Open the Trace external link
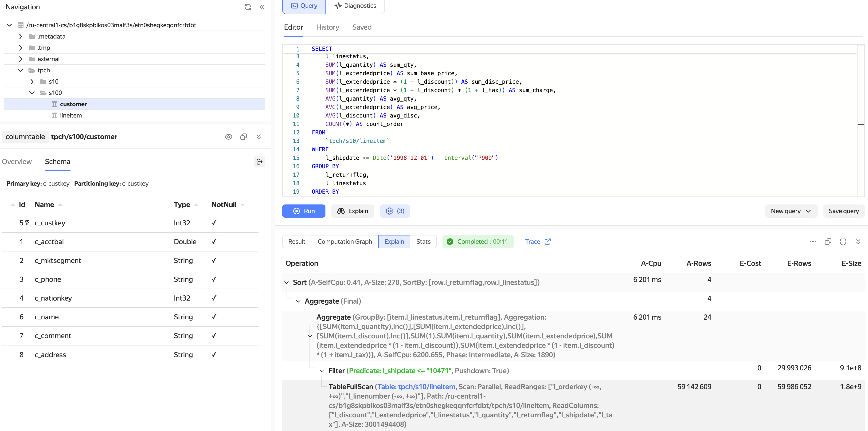 (538, 242)
